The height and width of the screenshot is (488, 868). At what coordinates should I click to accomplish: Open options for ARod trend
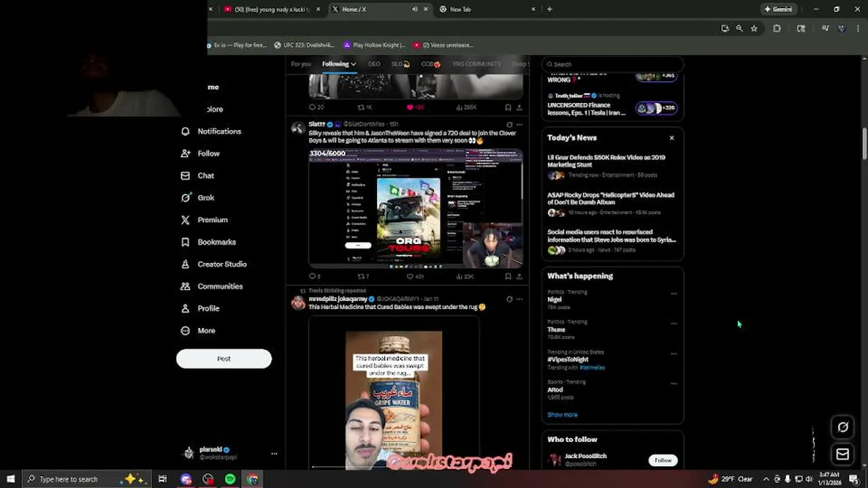click(673, 383)
